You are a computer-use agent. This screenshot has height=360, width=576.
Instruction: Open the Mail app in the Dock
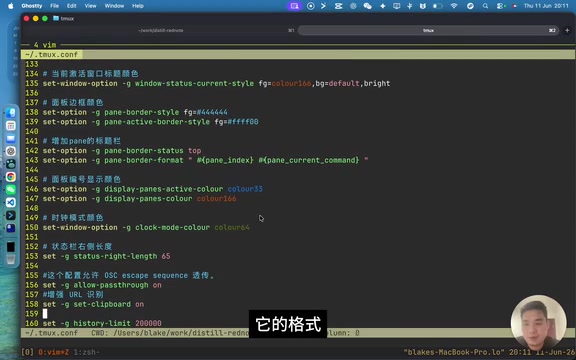point(11,138)
